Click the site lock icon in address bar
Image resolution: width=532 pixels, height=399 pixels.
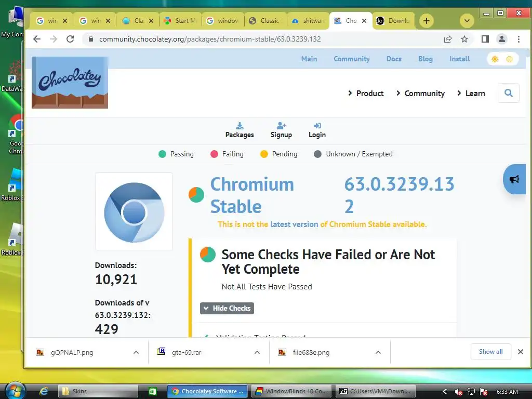point(90,39)
